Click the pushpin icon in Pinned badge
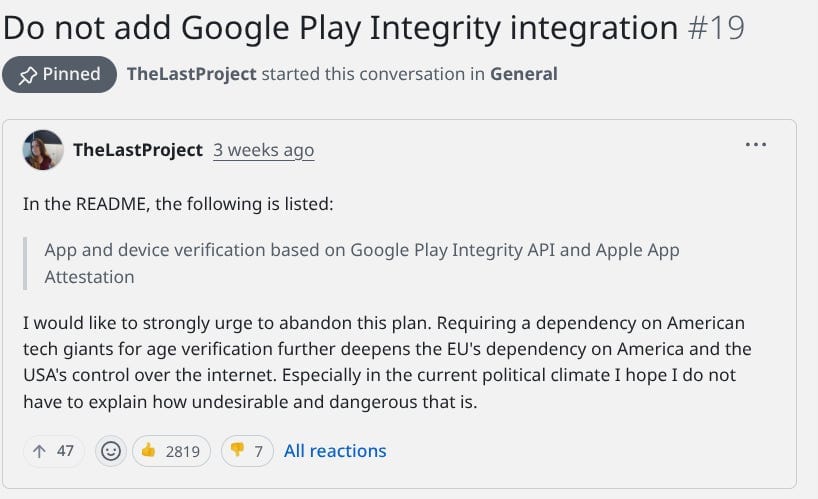 pos(28,76)
